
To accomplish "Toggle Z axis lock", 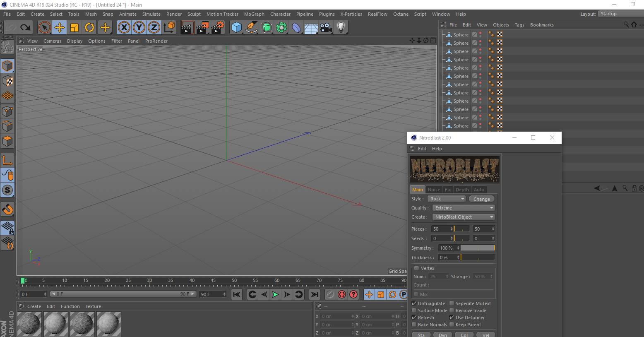I will pyautogui.click(x=154, y=28).
